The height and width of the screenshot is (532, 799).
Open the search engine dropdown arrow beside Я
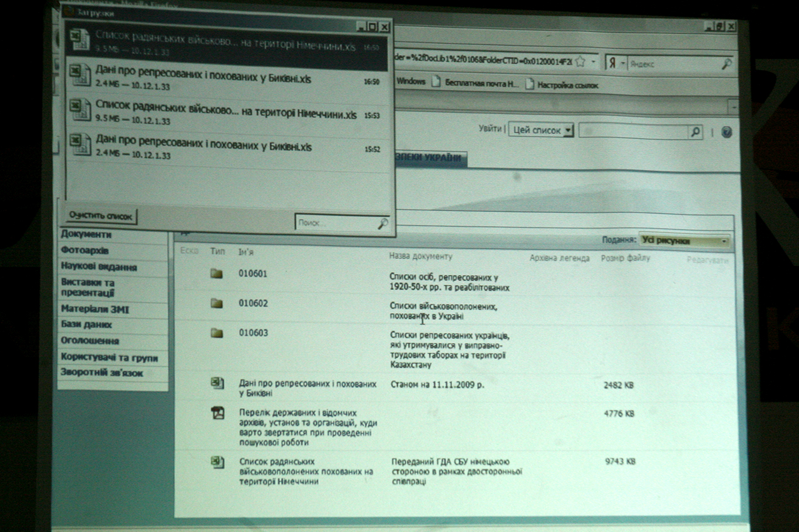[x=623, y=64]
